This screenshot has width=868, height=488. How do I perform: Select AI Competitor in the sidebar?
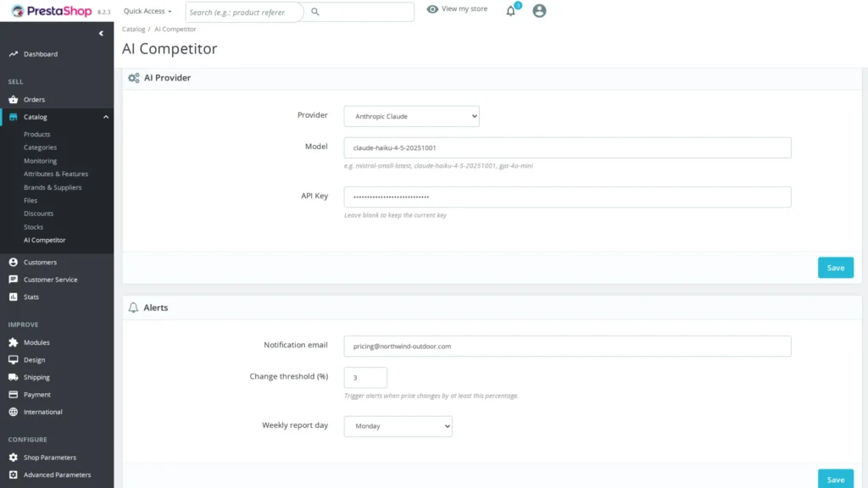coord(45,240)
